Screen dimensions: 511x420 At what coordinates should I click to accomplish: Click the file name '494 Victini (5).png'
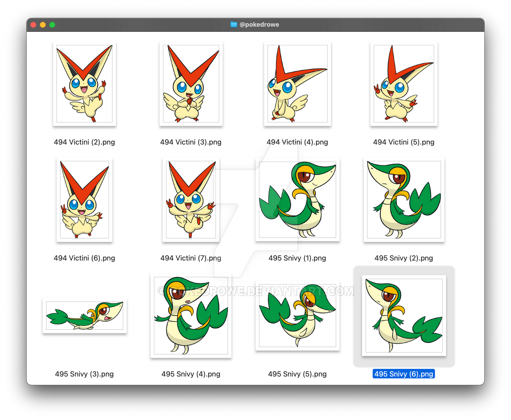pos(404,142)
